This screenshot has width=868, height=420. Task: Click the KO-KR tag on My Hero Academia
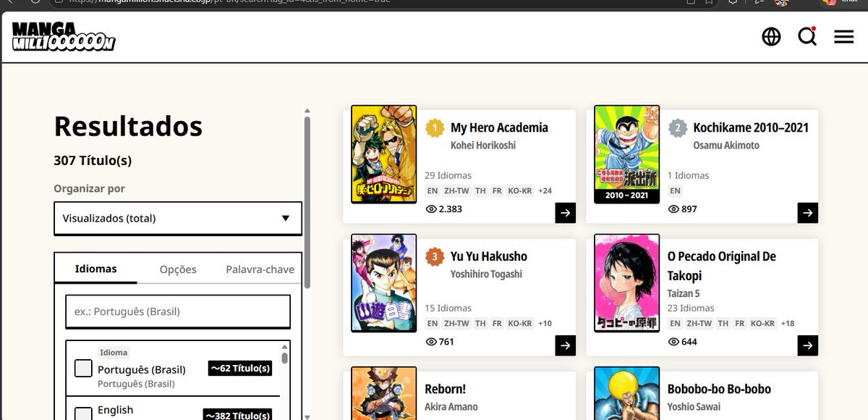(520, 191)
